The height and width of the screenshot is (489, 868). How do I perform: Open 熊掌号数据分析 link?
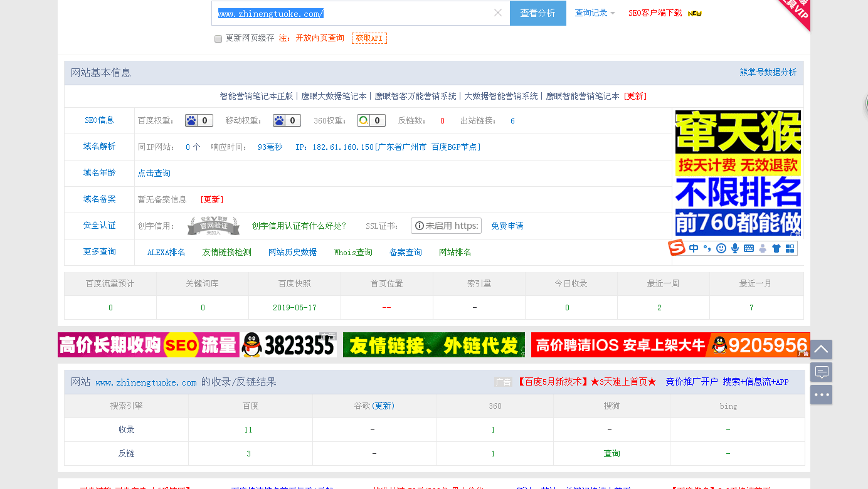[768, 72]
